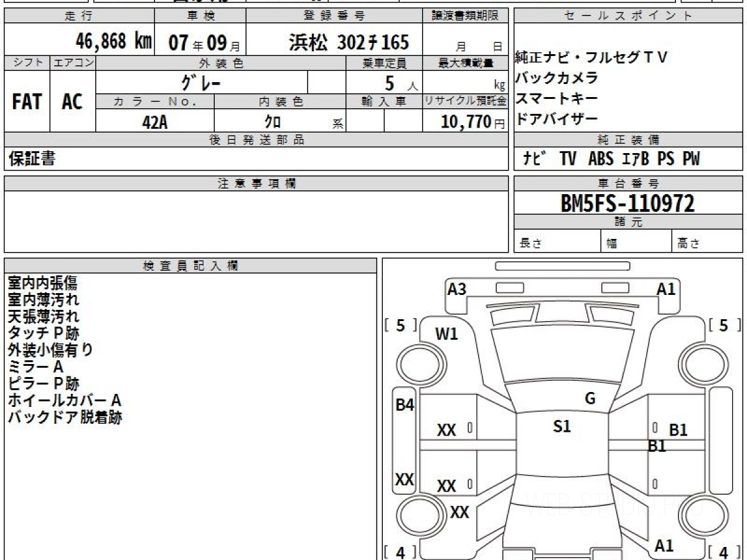Click the mileage value 46,868 km
Image resolution: width=747 pixels, height=560 pixels.
[x=114, y=42]
